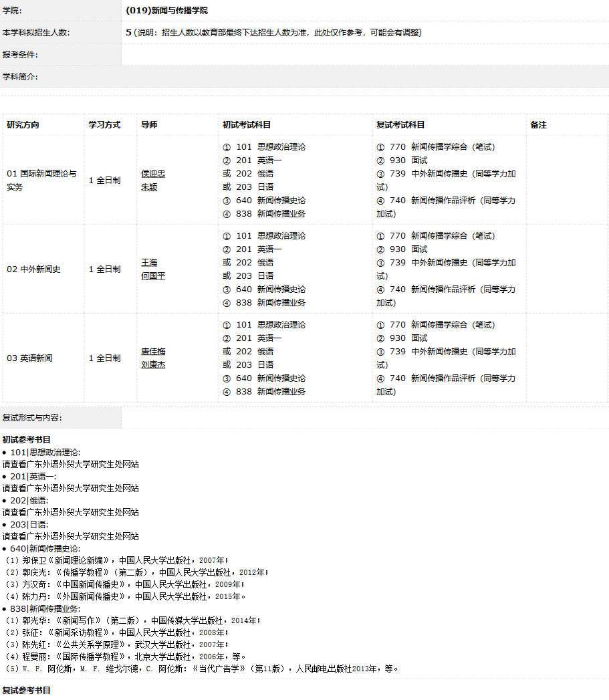Click the 复试考试科目 column header

tap(400, 125)
